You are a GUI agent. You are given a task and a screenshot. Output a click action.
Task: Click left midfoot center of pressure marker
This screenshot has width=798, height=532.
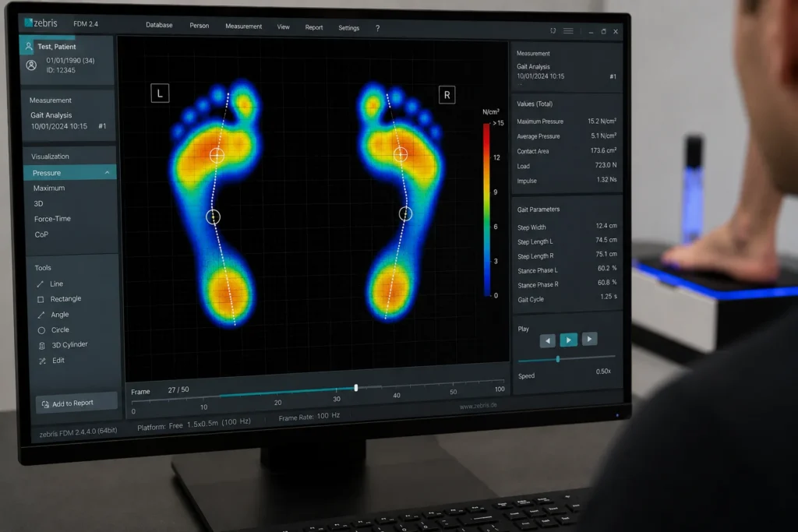pos(214,217)
